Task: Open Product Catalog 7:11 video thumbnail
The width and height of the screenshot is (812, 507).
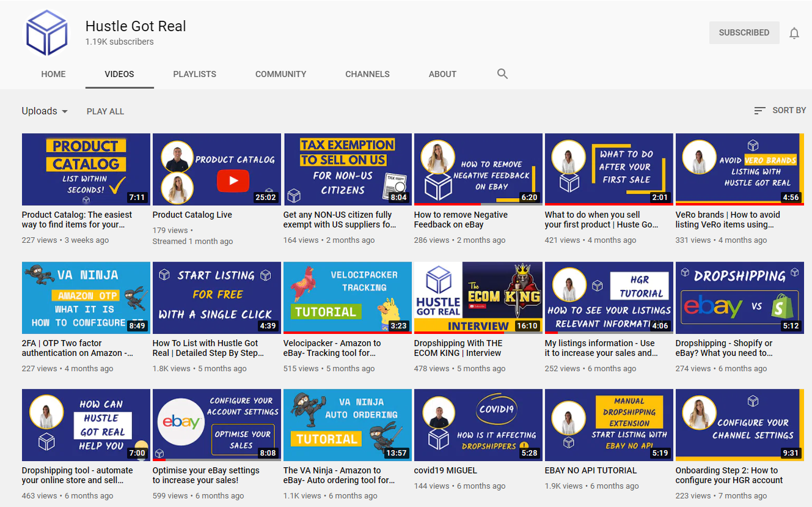Action: [x=86, y=169]
